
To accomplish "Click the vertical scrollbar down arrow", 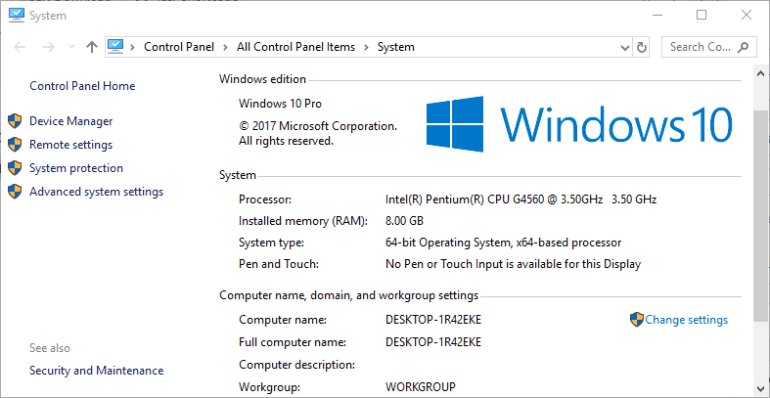I will (x=761, y=387).
